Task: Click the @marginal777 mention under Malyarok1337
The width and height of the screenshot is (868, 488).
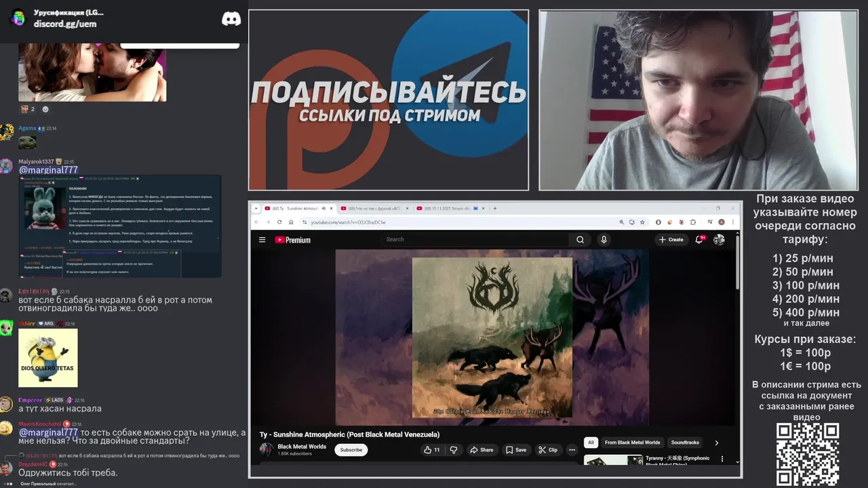Action: (x=48, y=170)
